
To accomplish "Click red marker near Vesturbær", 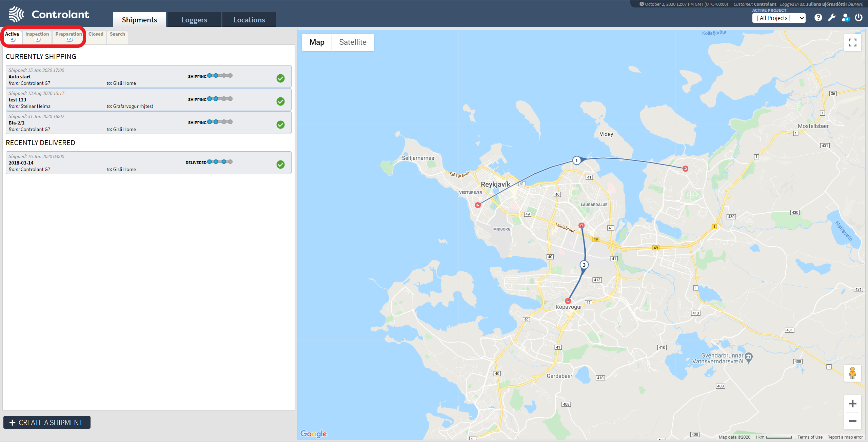I will 478,205.
